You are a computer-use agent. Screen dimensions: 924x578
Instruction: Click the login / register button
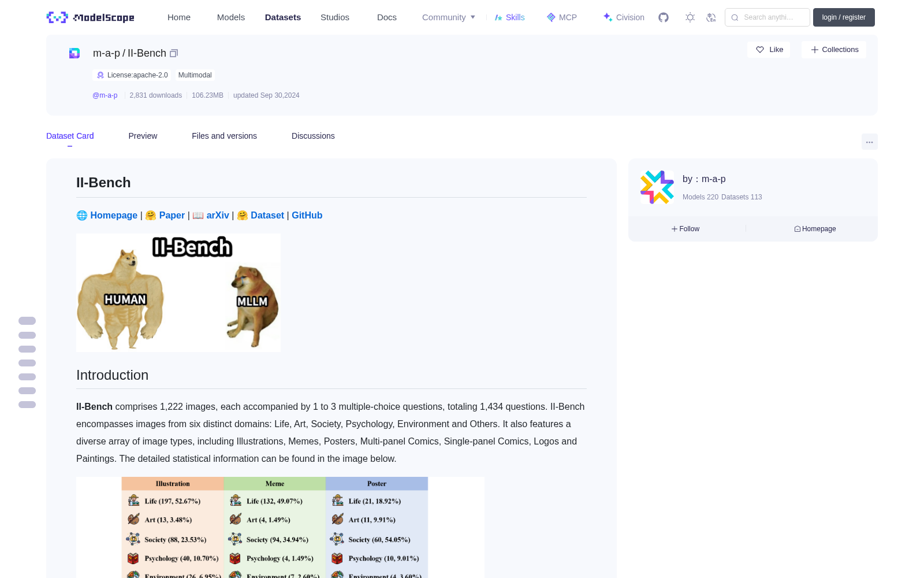point(844,17)
